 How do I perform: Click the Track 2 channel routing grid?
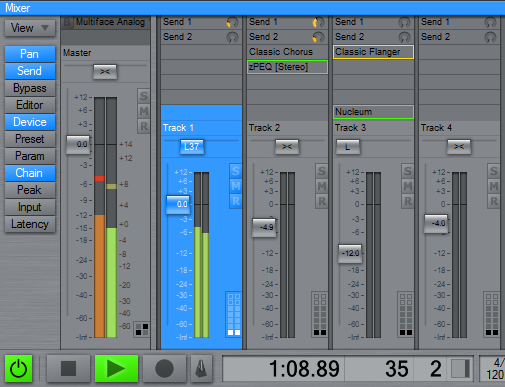320,314
